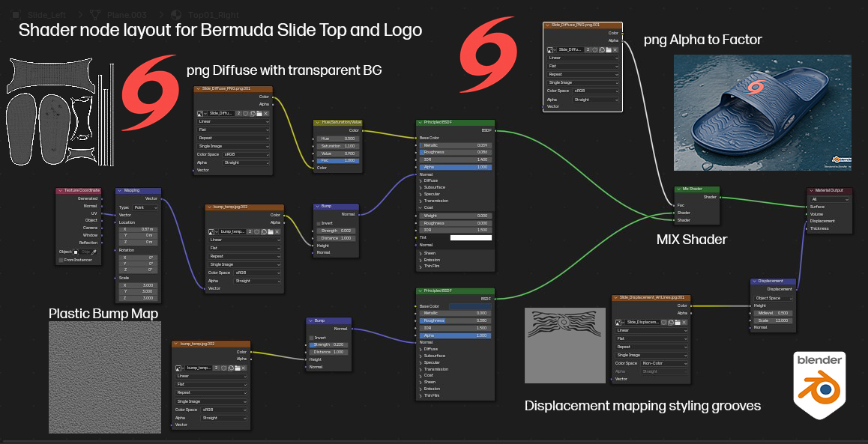
Task: Click the mesh object icon beside Slide_Left breadcrumb
Action: click(x=16, y=15)
